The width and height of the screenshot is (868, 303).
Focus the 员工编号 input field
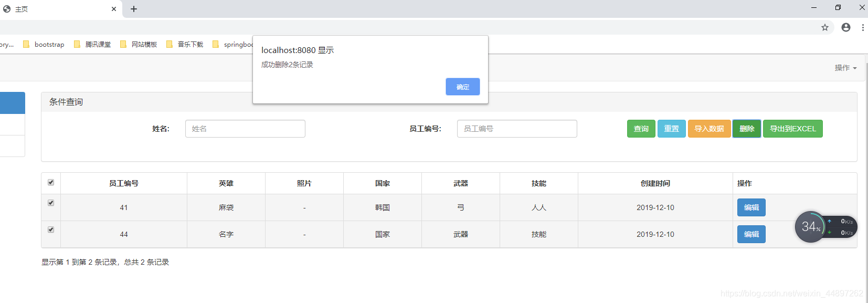pyautogui.click(x=517, y=129)
